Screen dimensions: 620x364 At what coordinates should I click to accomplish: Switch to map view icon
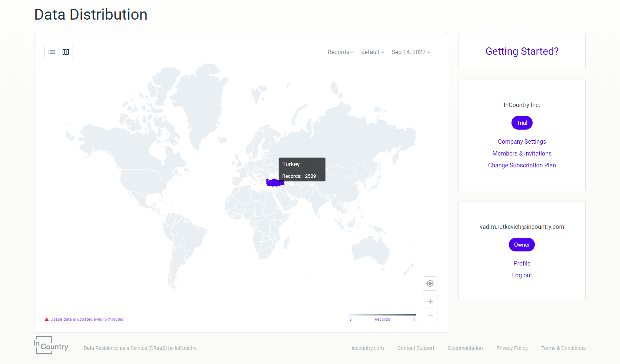pyautogui.click(x=66, y=52)
